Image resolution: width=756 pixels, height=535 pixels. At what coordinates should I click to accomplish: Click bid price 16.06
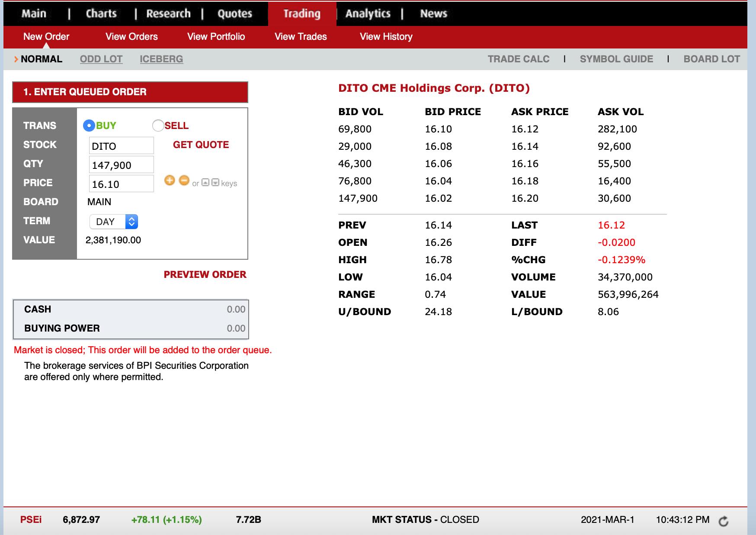(x=438, y=164)
